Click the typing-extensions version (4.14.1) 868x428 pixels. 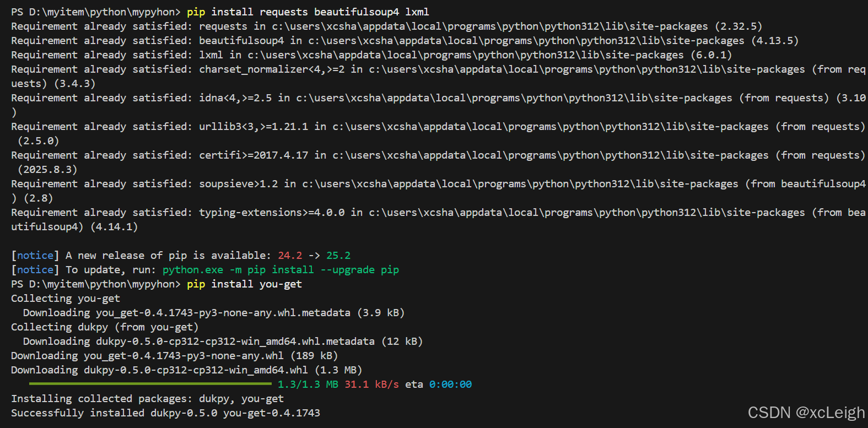[x=114, y=227]
